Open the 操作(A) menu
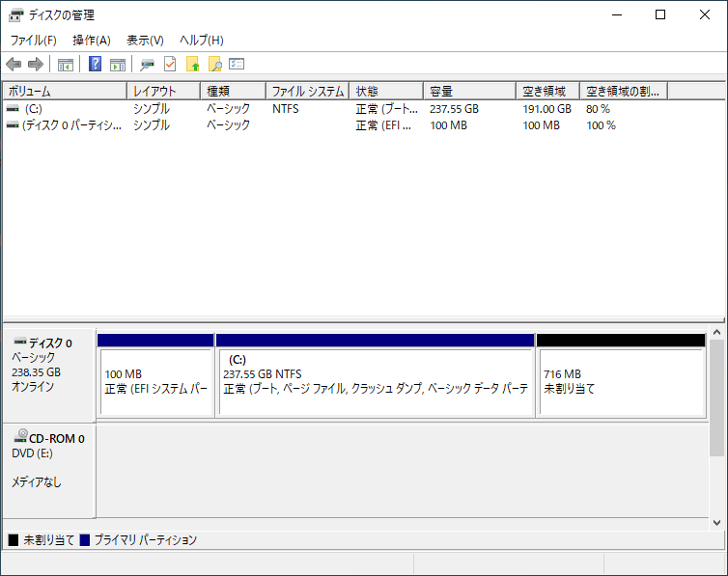 coord(92,41)
